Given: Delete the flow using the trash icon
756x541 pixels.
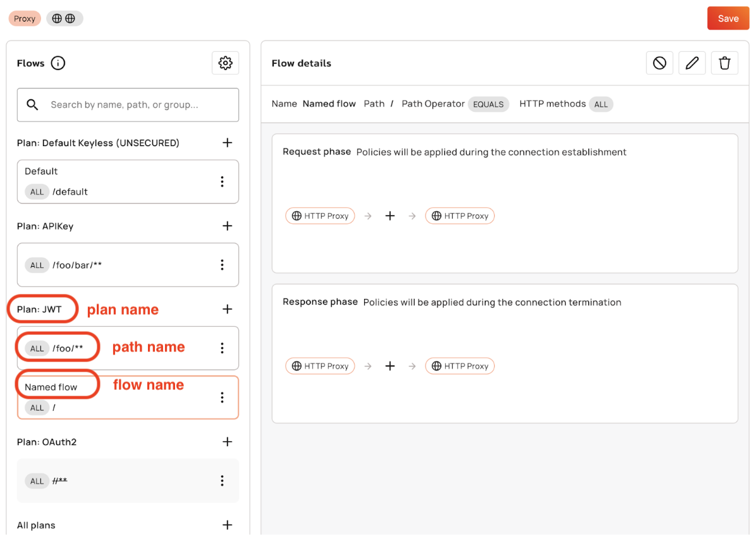Looking at the screenshot, I should 724,63.
